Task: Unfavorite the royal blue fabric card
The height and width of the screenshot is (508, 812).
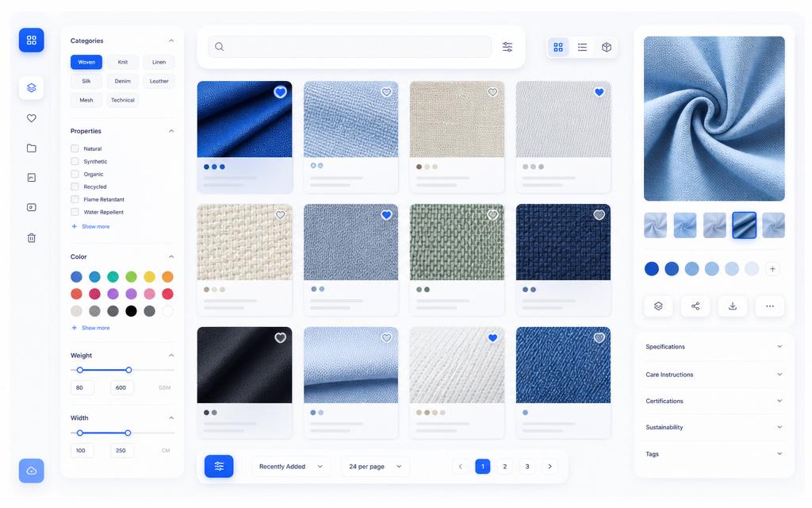Action: pos(280,92)
